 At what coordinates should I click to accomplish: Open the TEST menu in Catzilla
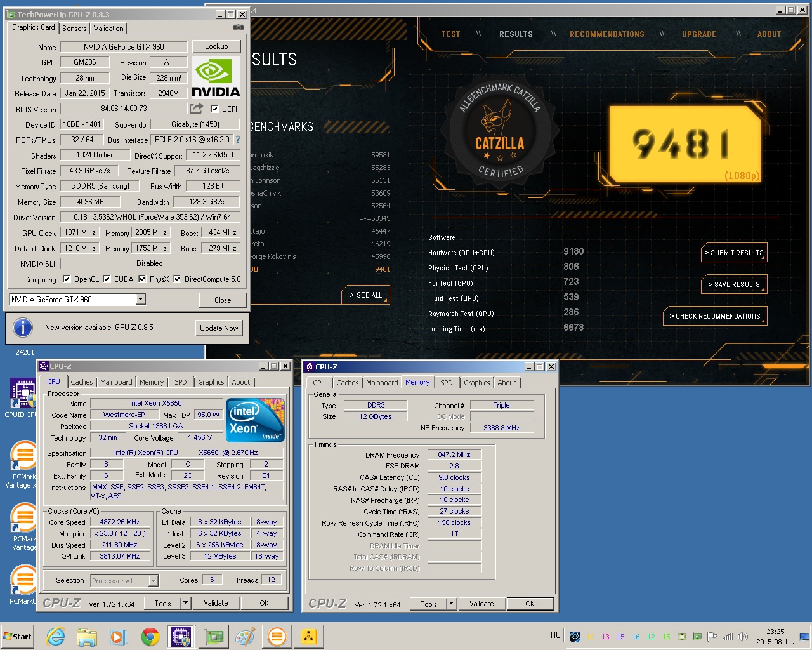pyautogui.click(x=450, y=34)
